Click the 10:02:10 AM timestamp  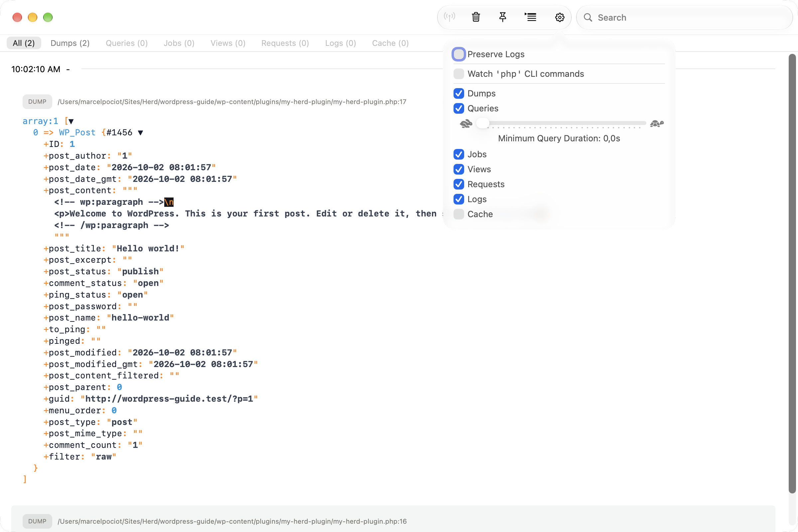pos(36,69)
